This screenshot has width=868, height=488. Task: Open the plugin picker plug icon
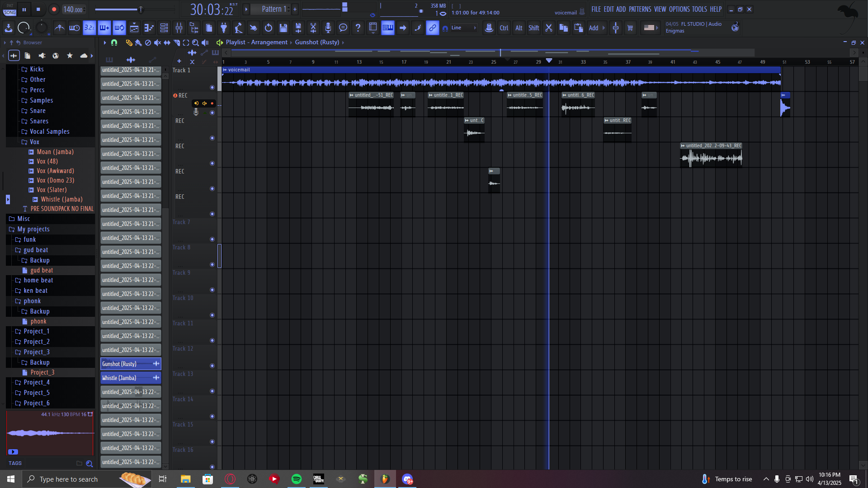[224, 28]
